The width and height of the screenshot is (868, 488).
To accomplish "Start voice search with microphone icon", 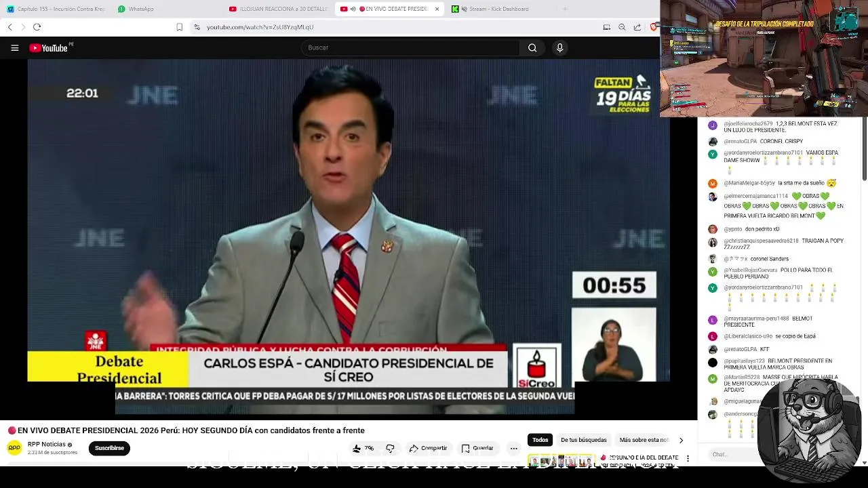I will [559, 47].
